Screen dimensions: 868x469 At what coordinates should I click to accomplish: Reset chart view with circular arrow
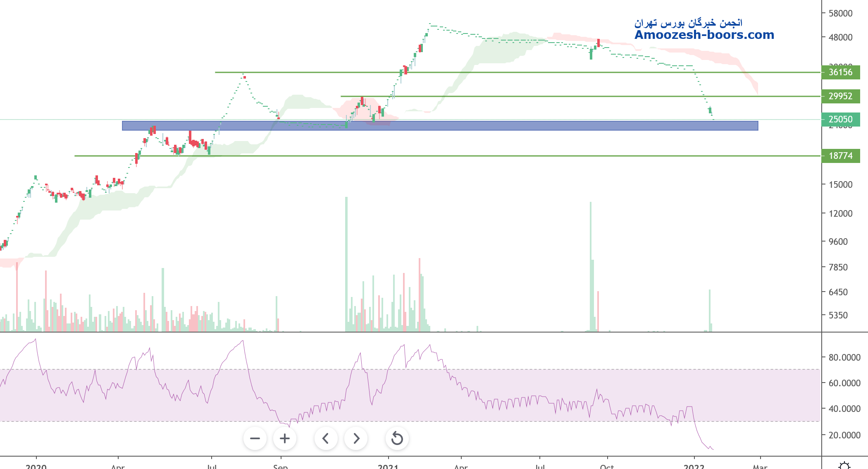point(397,438)
